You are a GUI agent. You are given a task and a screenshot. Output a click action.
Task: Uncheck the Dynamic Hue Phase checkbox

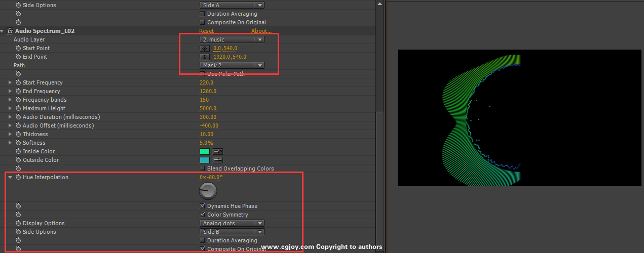pyautogui.click(x=203, y=206)
